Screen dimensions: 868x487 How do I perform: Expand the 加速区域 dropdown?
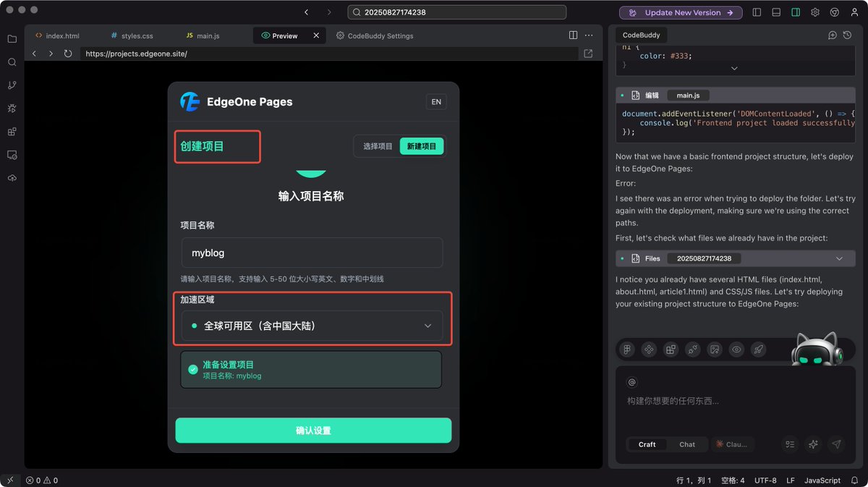[x=312, y=326]
